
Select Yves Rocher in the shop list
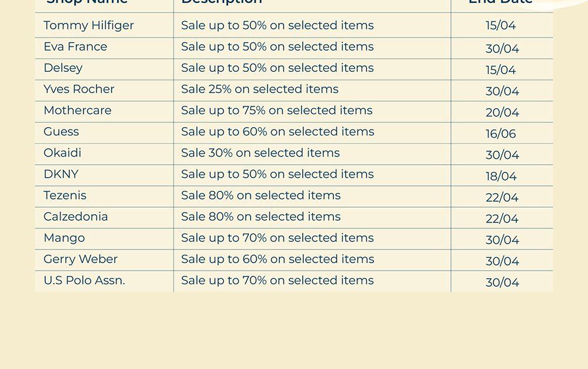pyautogui.click(x=79, y=89)
